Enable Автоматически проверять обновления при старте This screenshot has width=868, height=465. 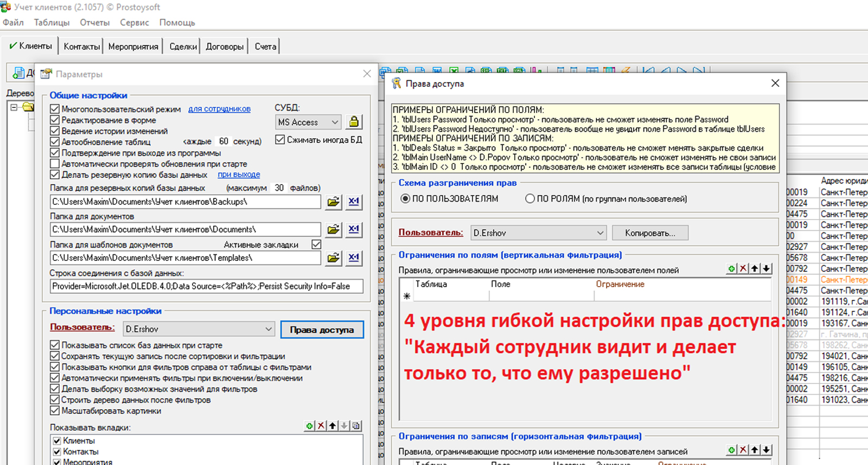point(55,164)
